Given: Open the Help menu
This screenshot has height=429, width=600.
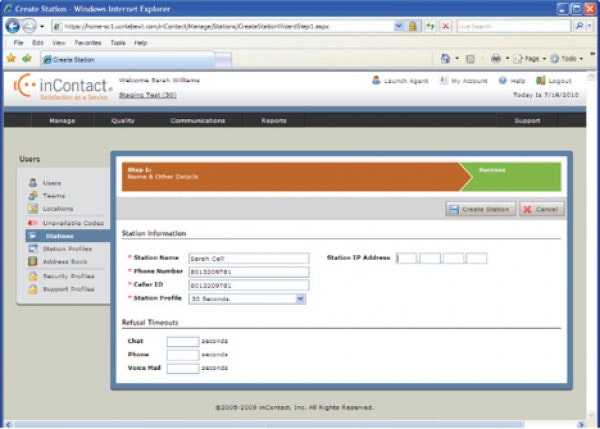Looking at the screenshot, I should click(140, 42).
